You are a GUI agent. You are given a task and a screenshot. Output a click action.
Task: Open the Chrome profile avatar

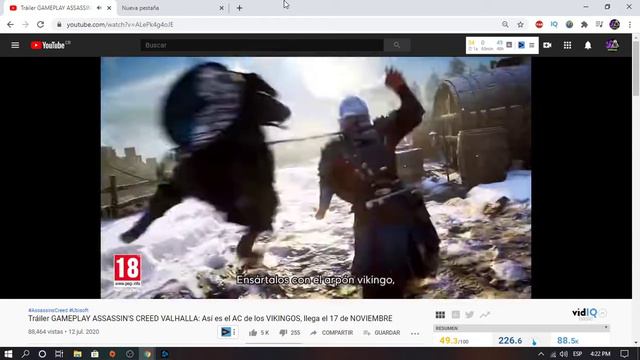tap(615, 24)
